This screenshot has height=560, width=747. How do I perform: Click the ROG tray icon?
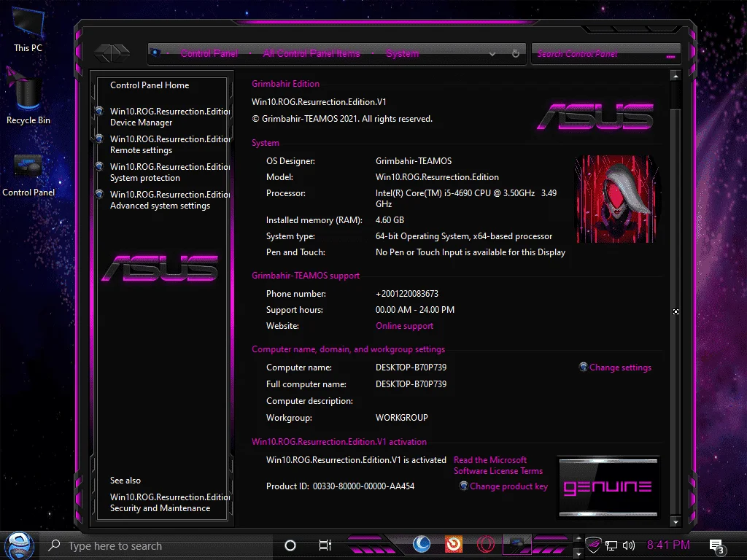coord(594,545)
